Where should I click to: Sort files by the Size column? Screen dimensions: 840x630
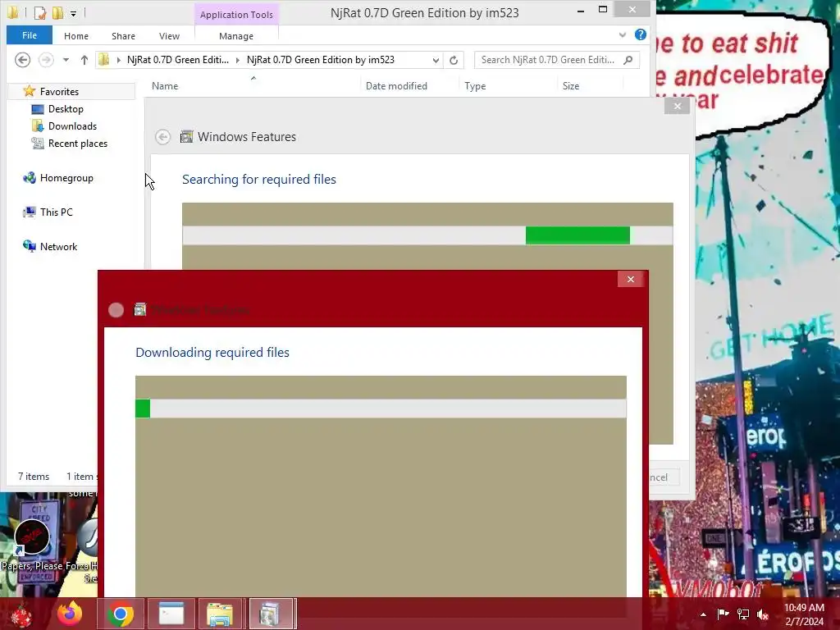571,85
